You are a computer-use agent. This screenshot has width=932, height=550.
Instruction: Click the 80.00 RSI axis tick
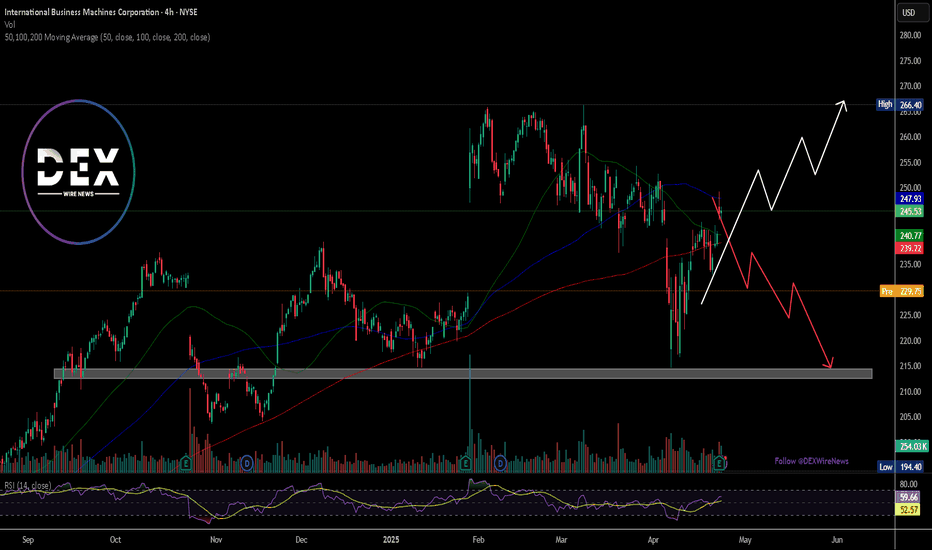point(909,484)
